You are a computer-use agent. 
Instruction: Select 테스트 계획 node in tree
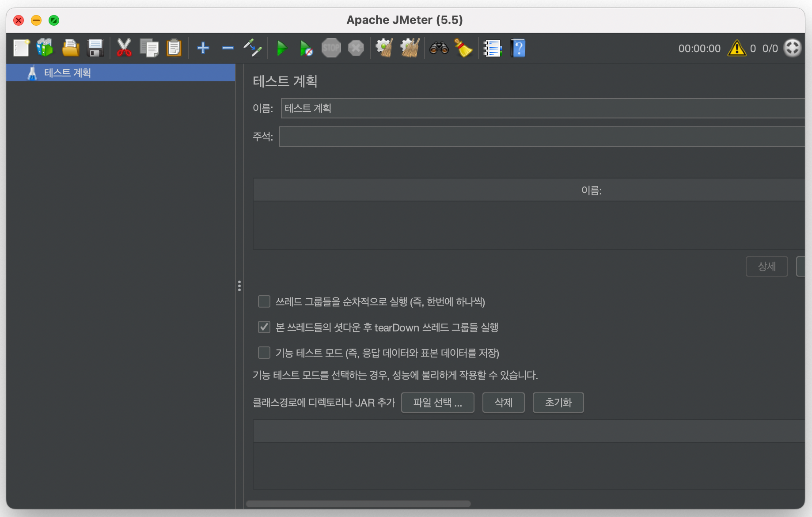pos(121,72)
